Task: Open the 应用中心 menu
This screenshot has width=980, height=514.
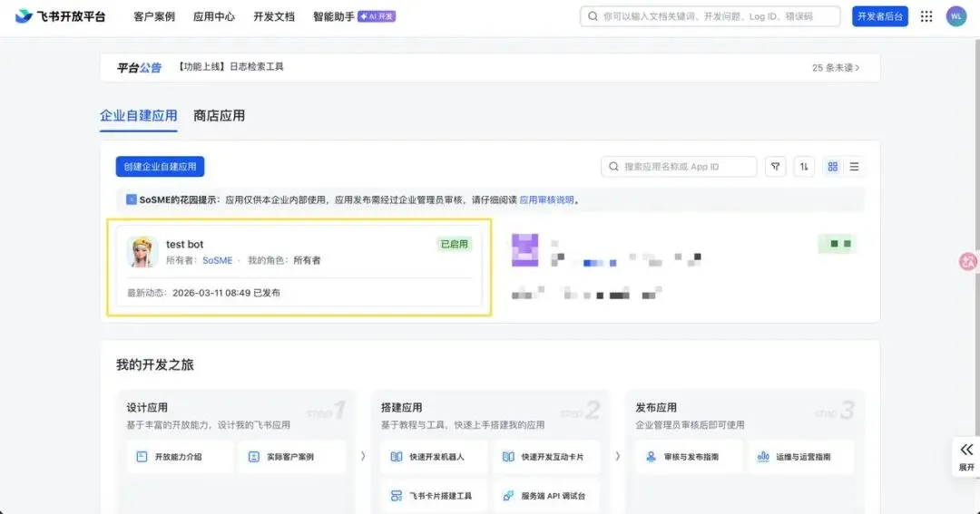Action: coord(214,17)
